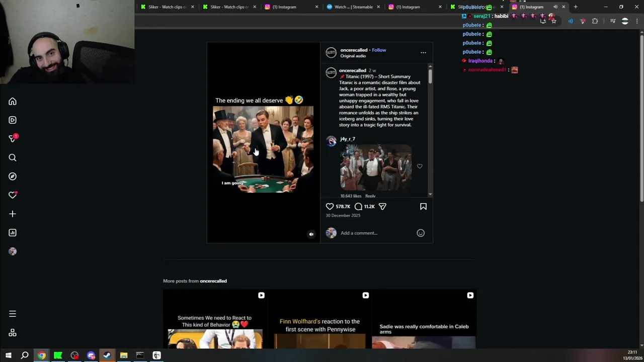Open the Extensions puzzle icon
The height and width of the screenshot is (362, 644).
point(595,21)
